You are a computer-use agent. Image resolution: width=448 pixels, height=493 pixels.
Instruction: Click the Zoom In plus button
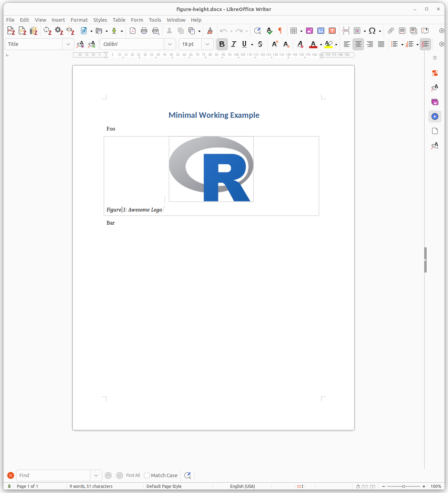[x=424, y=486]
